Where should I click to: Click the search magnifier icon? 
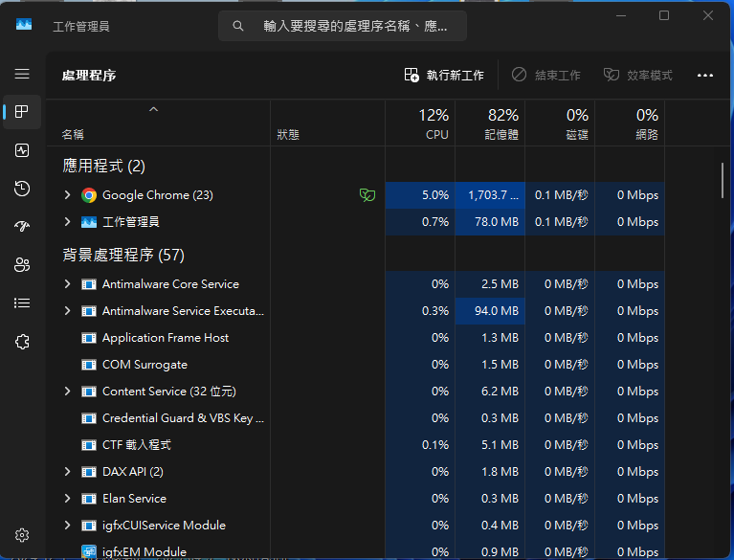point(237,26)
